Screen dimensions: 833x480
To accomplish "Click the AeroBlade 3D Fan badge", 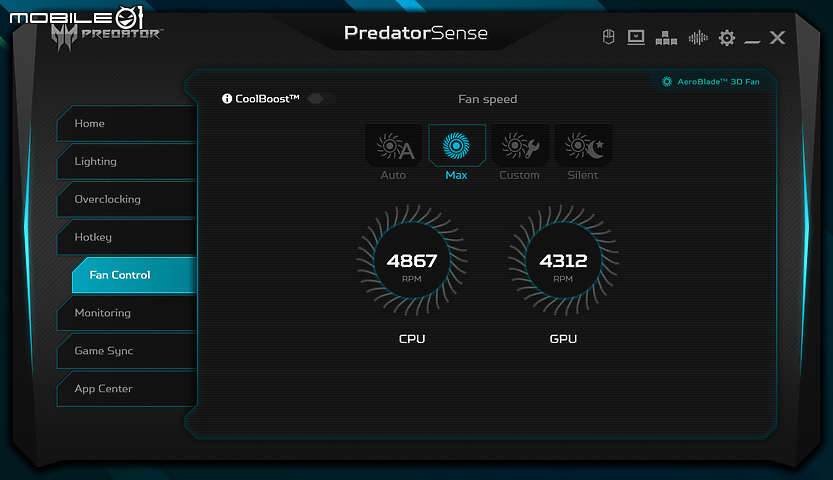I will tap(711, 82).
